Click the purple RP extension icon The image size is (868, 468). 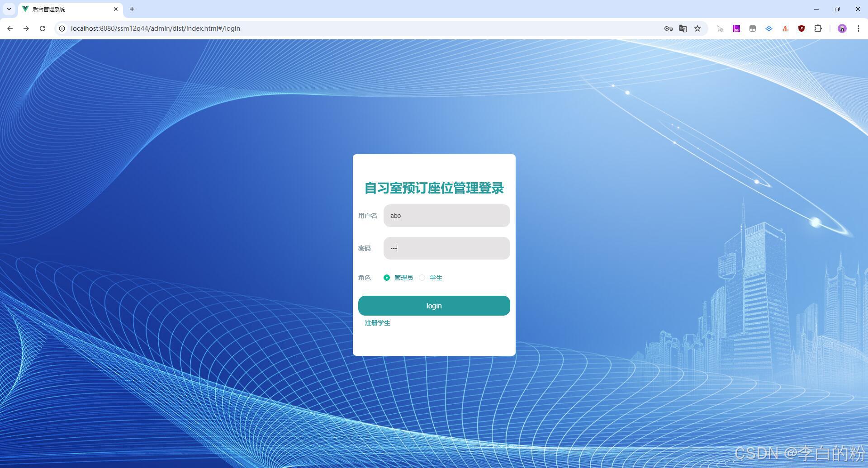(x=736, y=28)
